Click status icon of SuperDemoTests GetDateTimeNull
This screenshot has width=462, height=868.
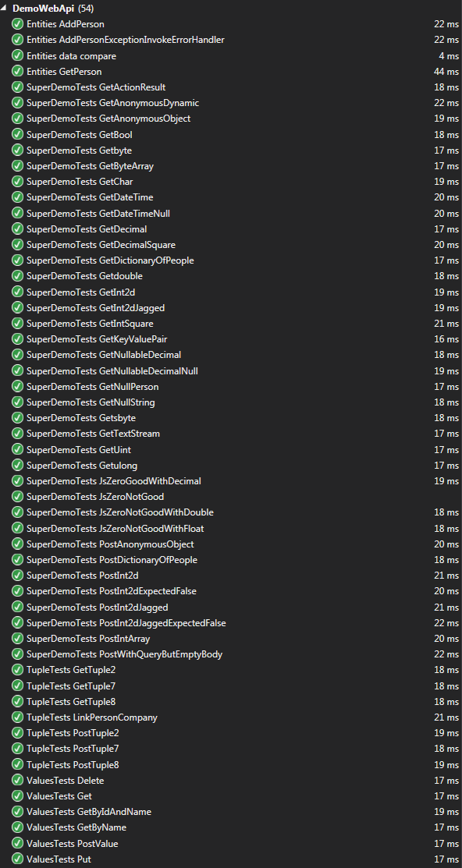(x=17, y=213)
